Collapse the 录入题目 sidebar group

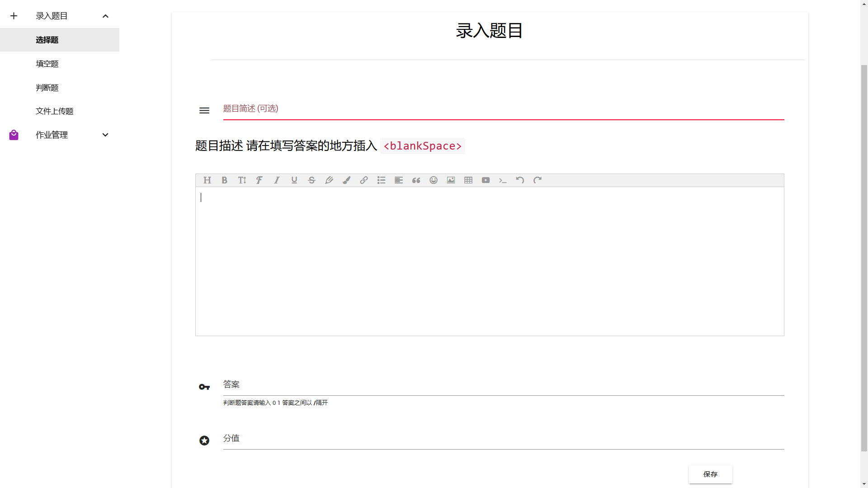105,16
